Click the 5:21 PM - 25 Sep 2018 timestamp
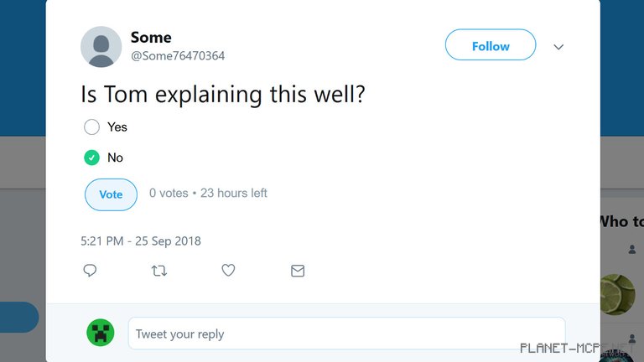This screenshot has height=362, width=644. click(x=141, y=241)
